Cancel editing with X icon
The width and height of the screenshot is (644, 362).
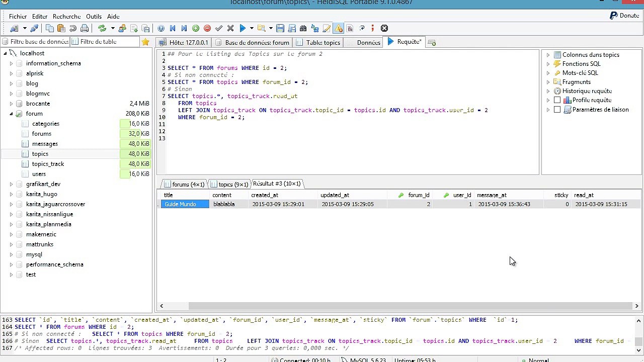[x=230, y=28]
